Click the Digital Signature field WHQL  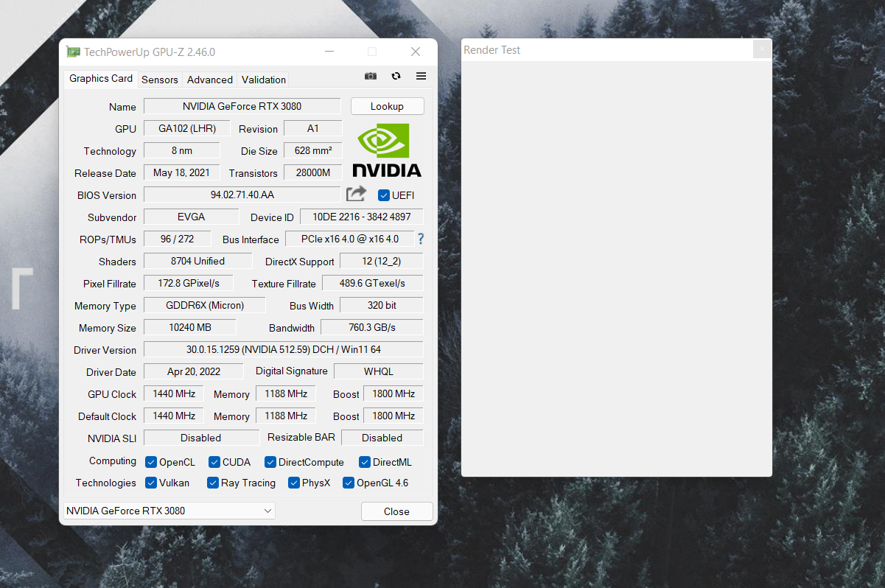379,371
